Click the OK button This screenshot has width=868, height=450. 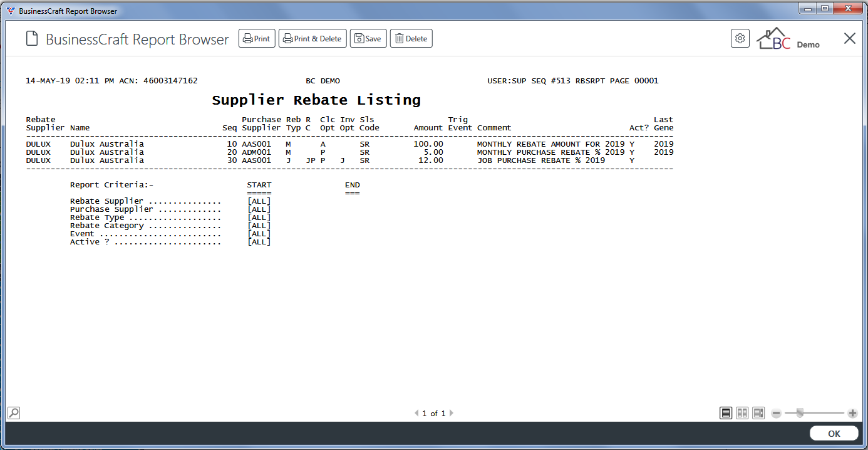(834, 434)
